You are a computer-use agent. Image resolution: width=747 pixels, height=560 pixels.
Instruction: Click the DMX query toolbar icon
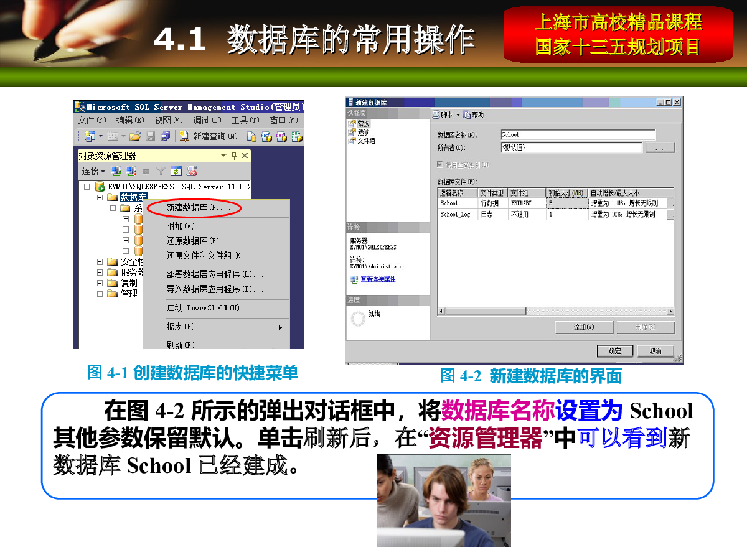click(281, 136)
